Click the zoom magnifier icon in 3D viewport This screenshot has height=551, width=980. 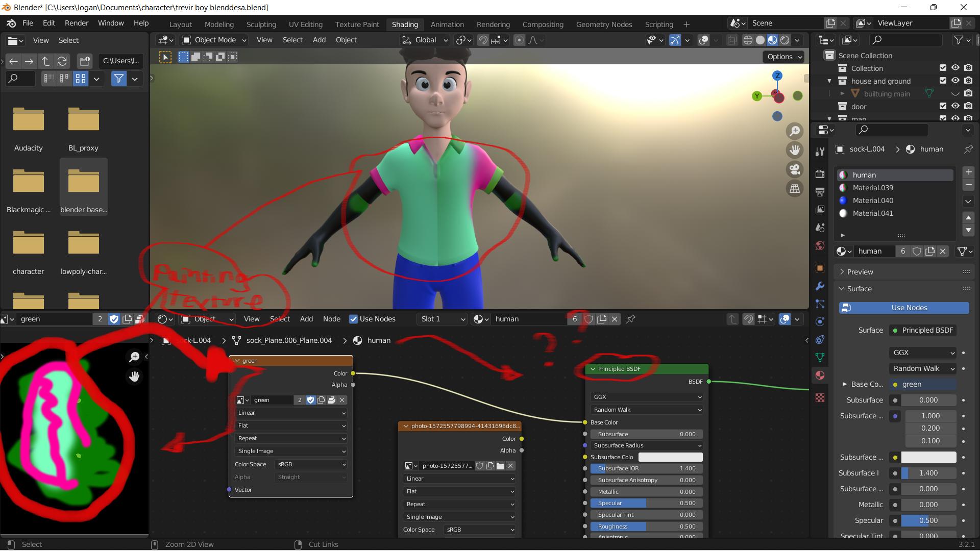pos(795,131)
